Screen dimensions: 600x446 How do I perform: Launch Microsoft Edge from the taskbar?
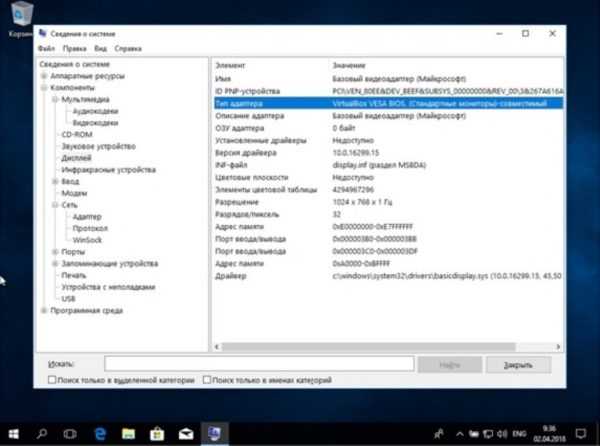click(100, 434)
